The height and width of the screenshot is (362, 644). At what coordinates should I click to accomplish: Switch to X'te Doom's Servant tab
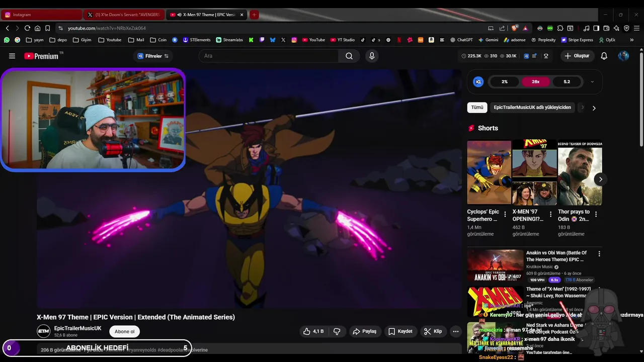coord(124,15)
